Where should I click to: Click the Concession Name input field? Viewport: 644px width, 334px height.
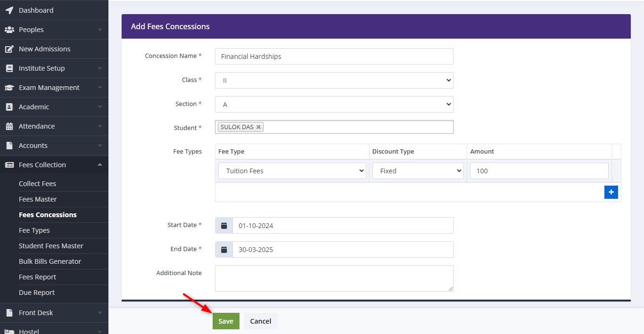334,57
